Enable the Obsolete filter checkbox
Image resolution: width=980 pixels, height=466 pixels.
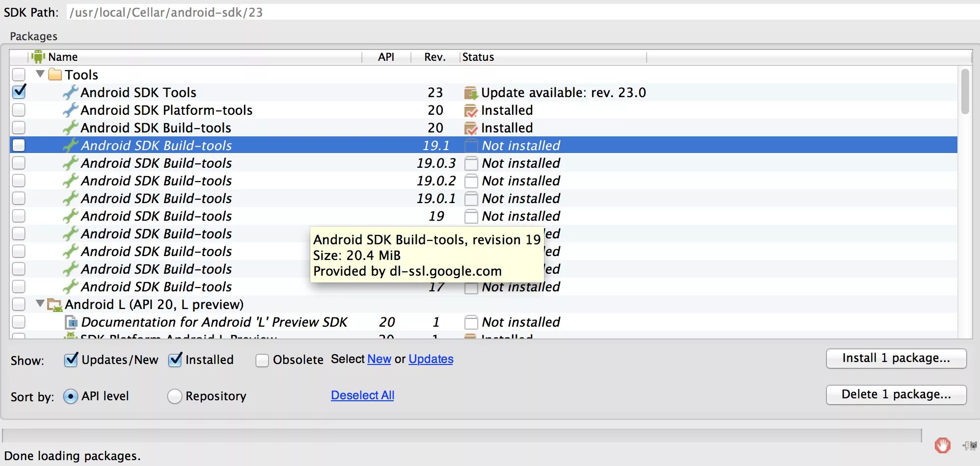point(262,360)
